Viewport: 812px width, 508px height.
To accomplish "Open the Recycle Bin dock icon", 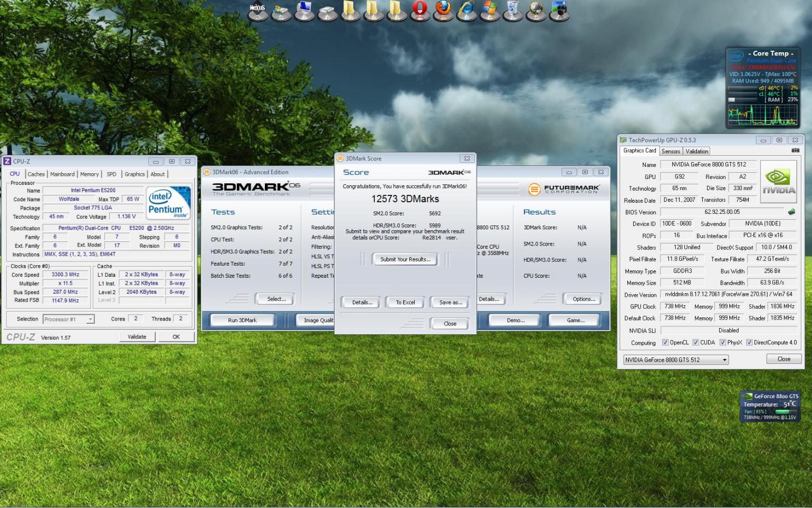I will click(513, 11).
